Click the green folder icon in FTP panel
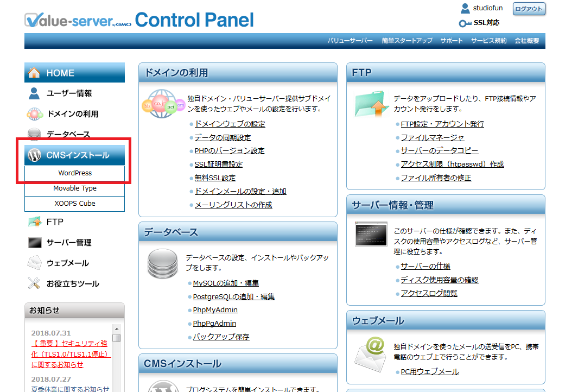The image size is (578, 392). pyautogui.click(x=372, y=104)
